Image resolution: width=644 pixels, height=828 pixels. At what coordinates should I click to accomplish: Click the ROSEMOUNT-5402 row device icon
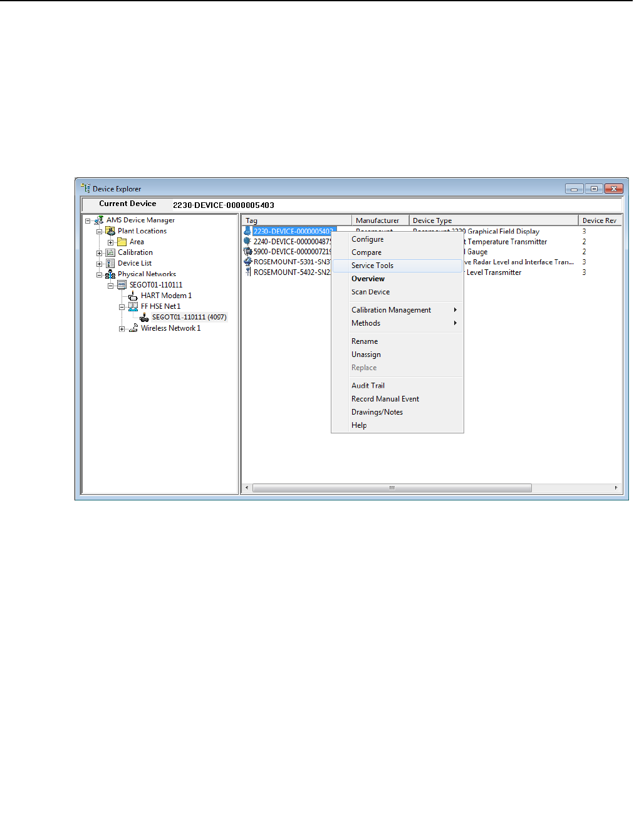247,272
